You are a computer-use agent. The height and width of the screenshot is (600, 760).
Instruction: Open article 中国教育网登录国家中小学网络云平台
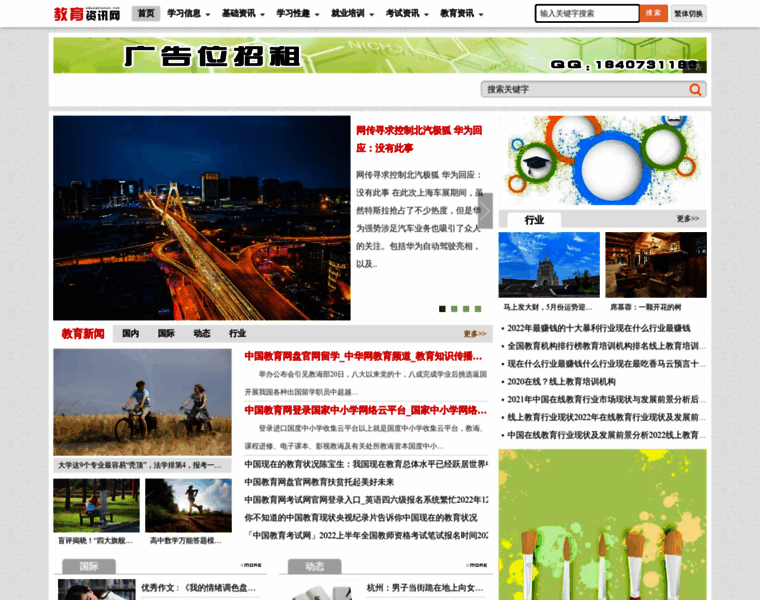tap(365, 411)
